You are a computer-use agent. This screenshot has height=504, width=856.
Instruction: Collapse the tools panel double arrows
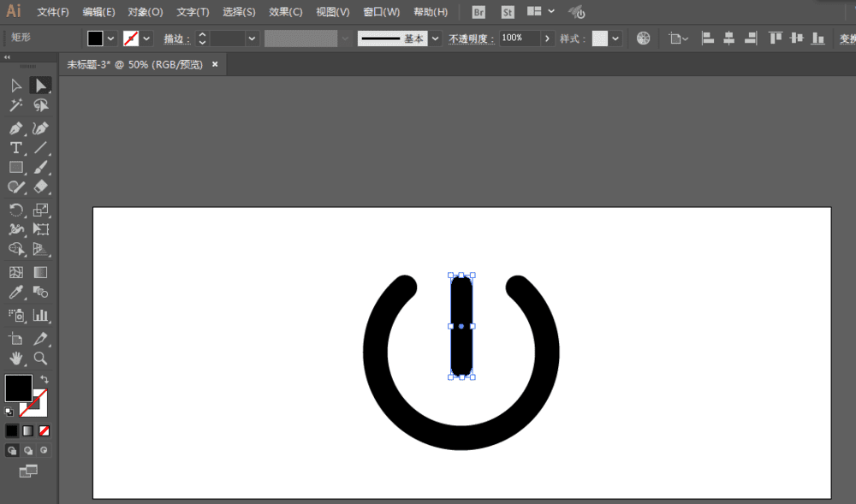(7, 56)
